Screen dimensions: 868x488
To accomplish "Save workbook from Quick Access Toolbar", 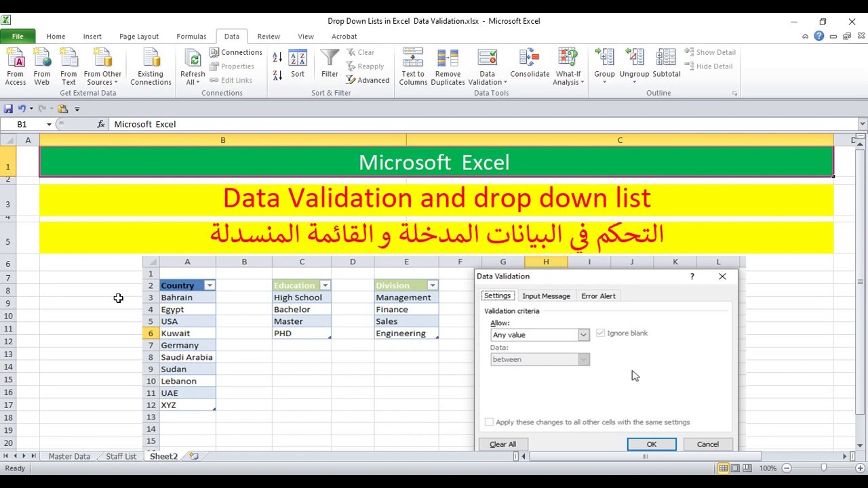I will [x=9, y=108].
